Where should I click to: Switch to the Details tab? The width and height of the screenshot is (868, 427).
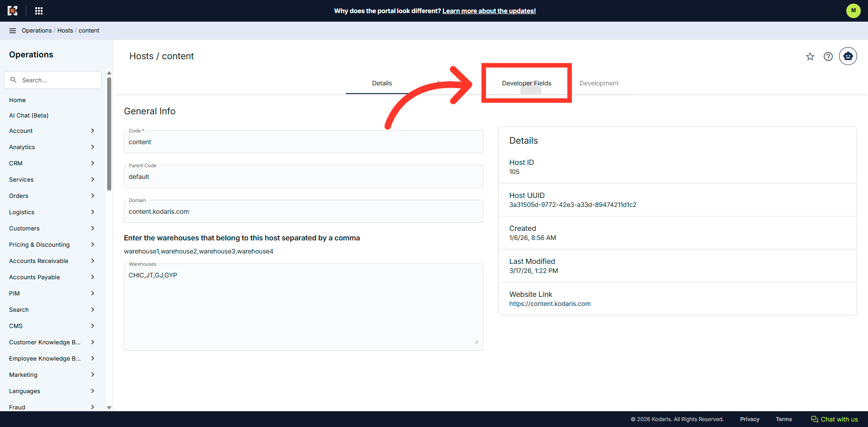382,83
